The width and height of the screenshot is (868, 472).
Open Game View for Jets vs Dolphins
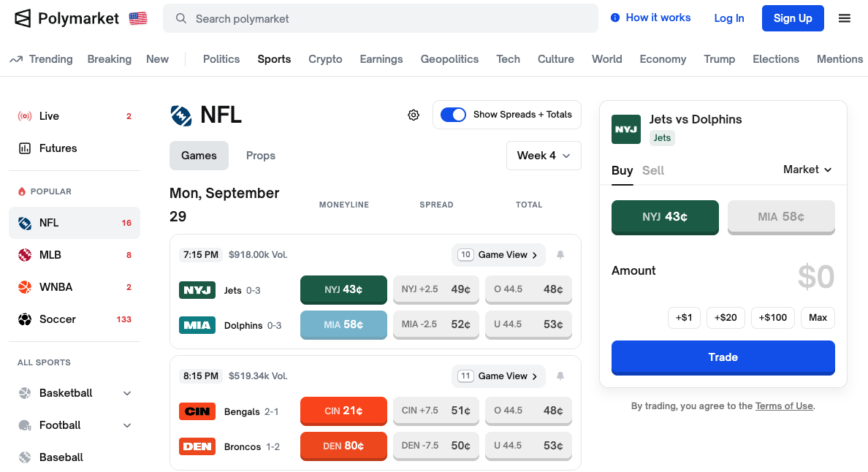tap(498, 255)
